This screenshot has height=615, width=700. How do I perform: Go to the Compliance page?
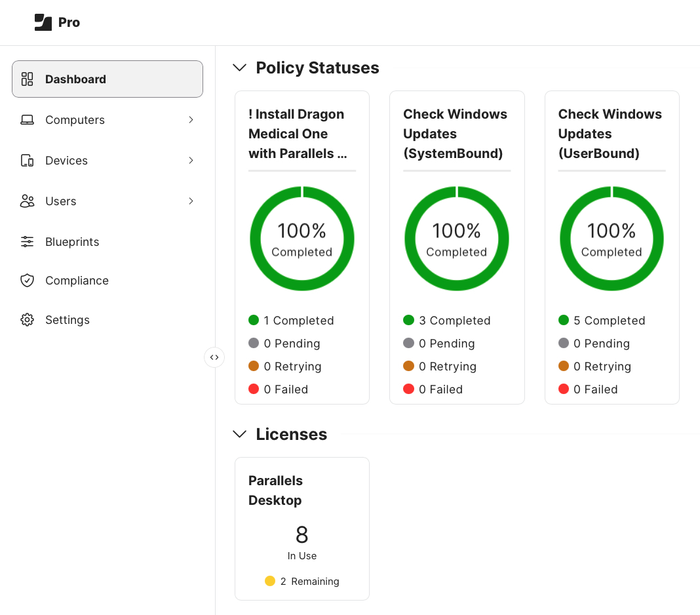pos(77,281)
